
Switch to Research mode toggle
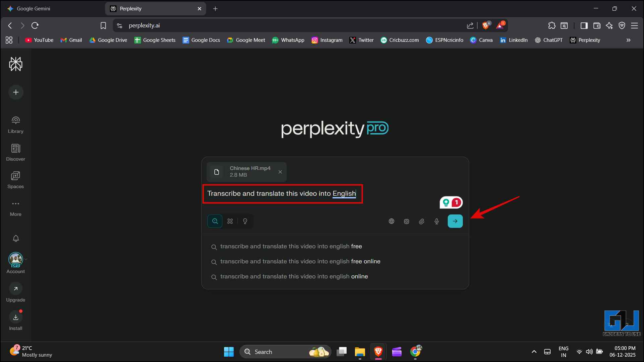pos(230,221)
